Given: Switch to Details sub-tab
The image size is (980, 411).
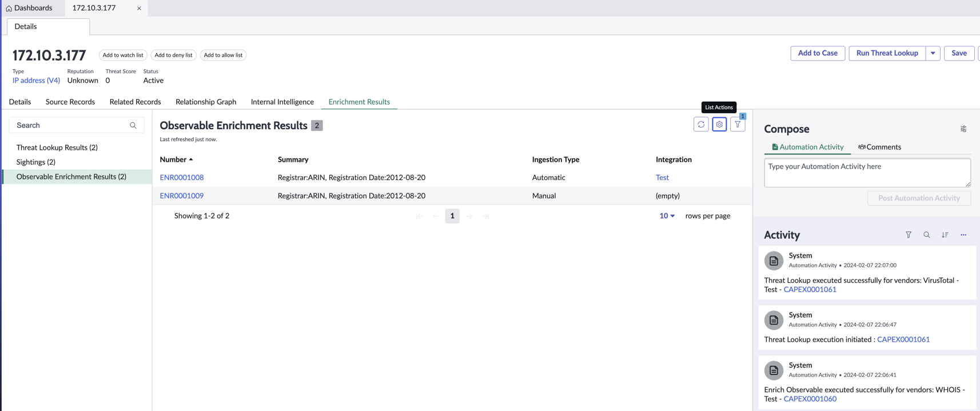Looking at the screenshot, I should (x=20, y=102).
